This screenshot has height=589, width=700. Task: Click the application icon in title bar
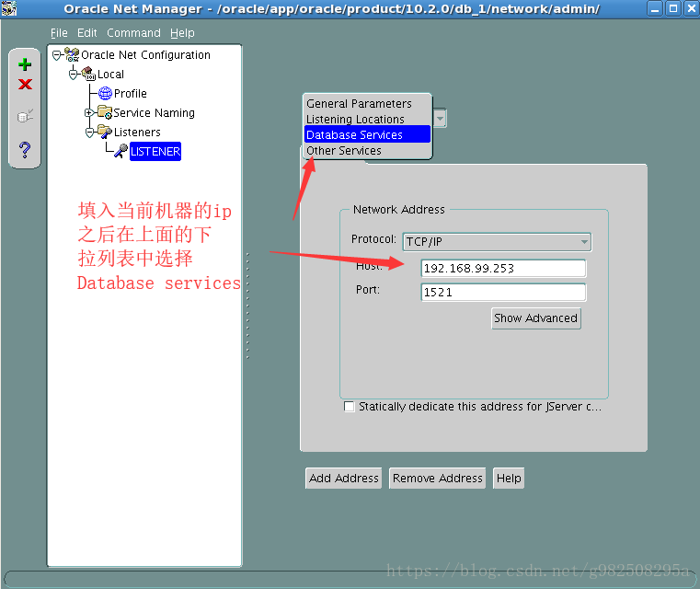(x=9, y=8)
